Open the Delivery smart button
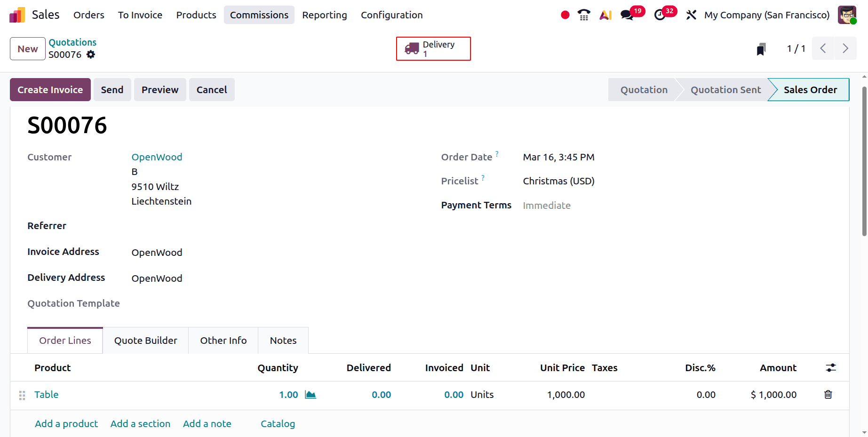The image size is (868, 437). click(x=433, y=49)
